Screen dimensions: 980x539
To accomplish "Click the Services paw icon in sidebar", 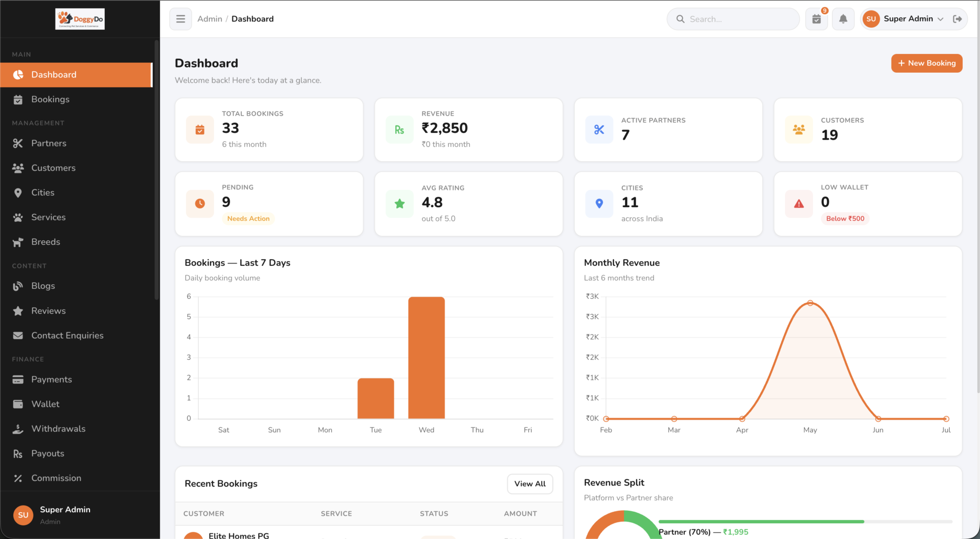I will point(18,218).
